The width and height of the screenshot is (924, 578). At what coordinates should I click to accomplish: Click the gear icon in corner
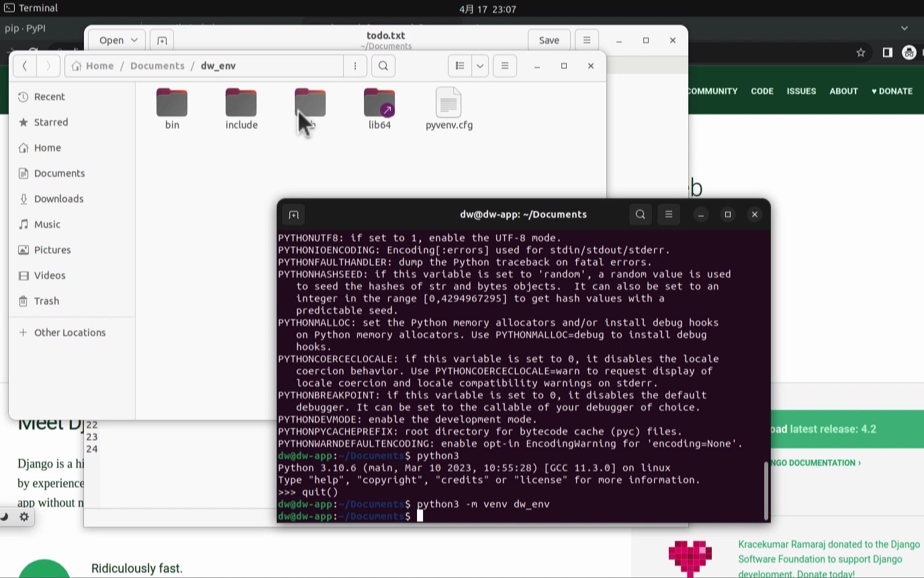(x=24, y=517)
